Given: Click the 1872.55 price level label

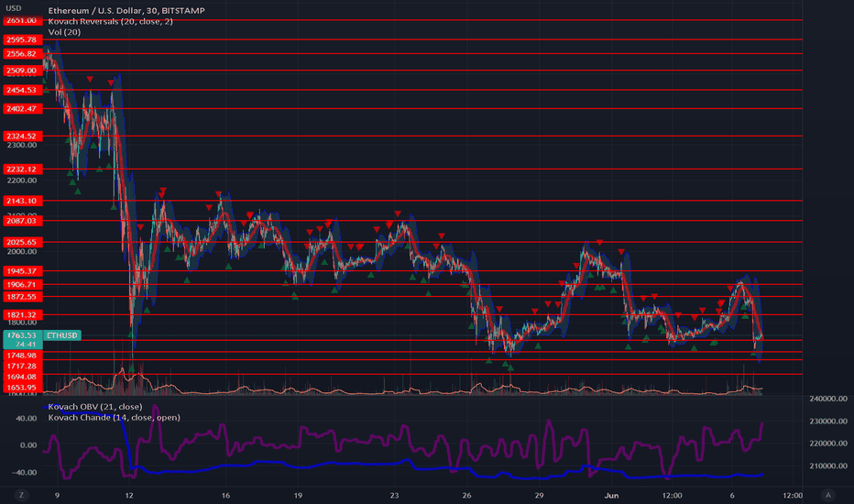Looking at the screenshot, I should pyautogui.click(x=22, y=297).
